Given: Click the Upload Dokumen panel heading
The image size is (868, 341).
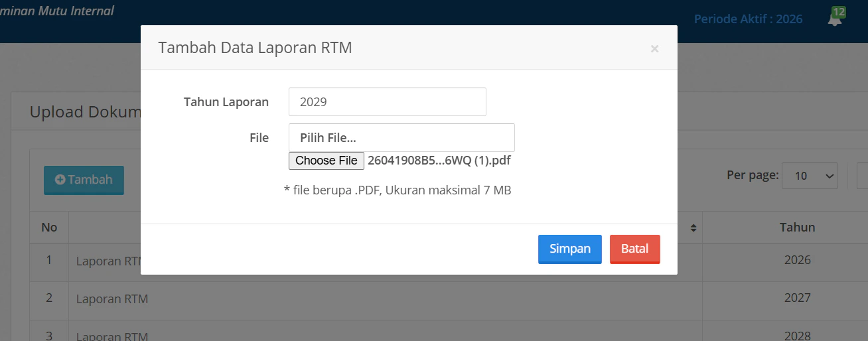Looking at the screenshot, I should pos(86,112).
